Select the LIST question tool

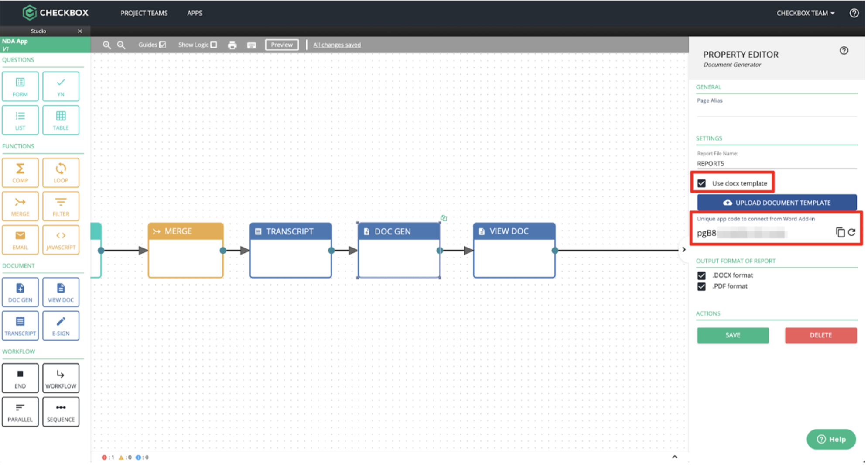click(x=20, y=120)
